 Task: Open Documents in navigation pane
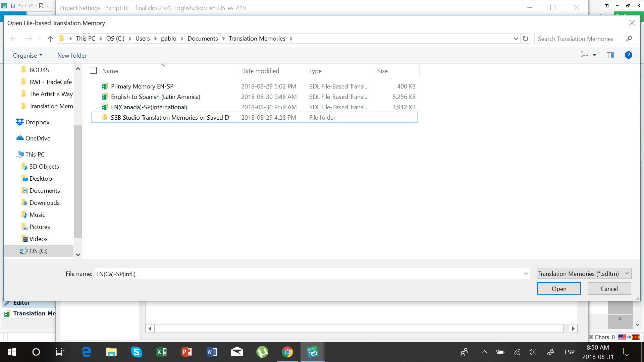pos(45,190)
